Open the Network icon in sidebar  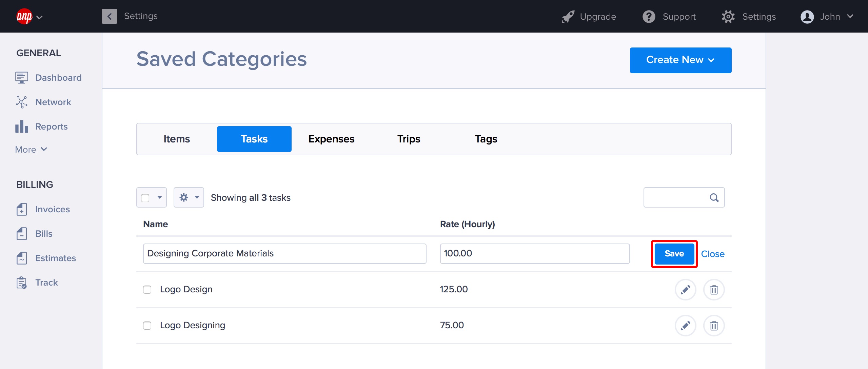click(x=22, y=102)
